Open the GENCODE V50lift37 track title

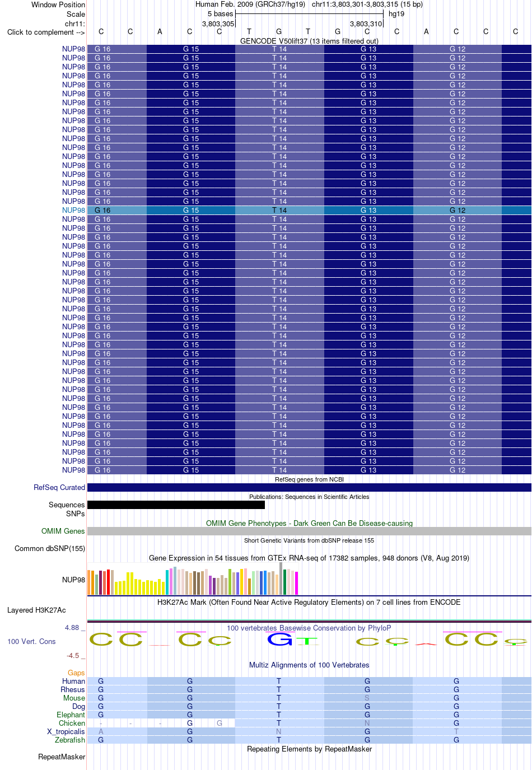click(x=309, y=41)
